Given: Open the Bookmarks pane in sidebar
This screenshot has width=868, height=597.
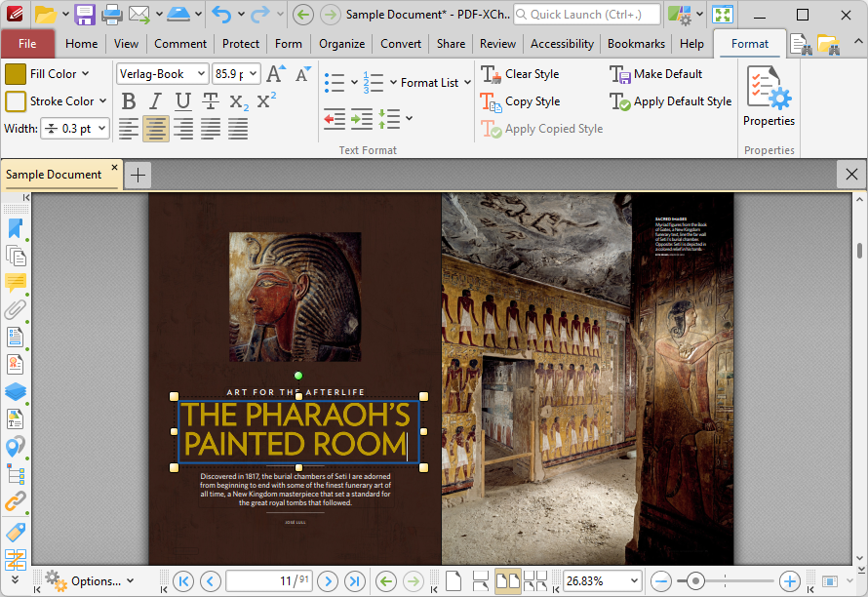Looking at the screenshot, I should point(16,228).
